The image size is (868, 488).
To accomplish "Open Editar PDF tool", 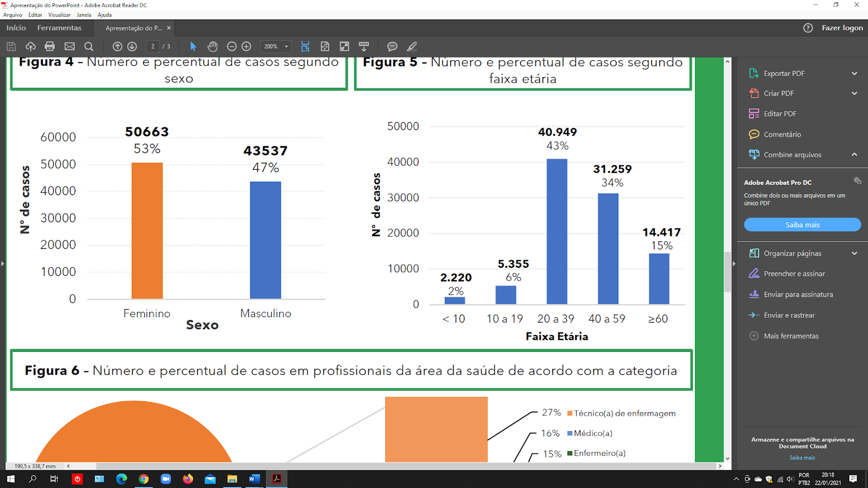I will [780, 114].
